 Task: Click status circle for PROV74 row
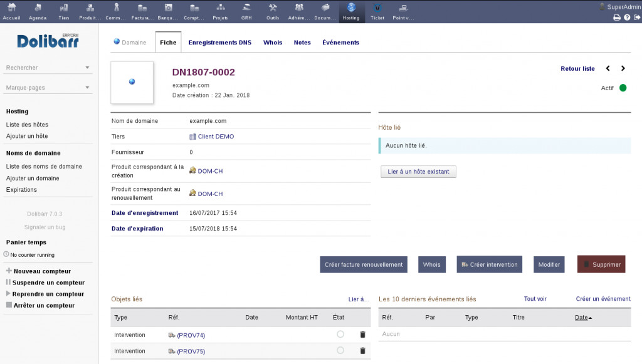coord(340,335)
